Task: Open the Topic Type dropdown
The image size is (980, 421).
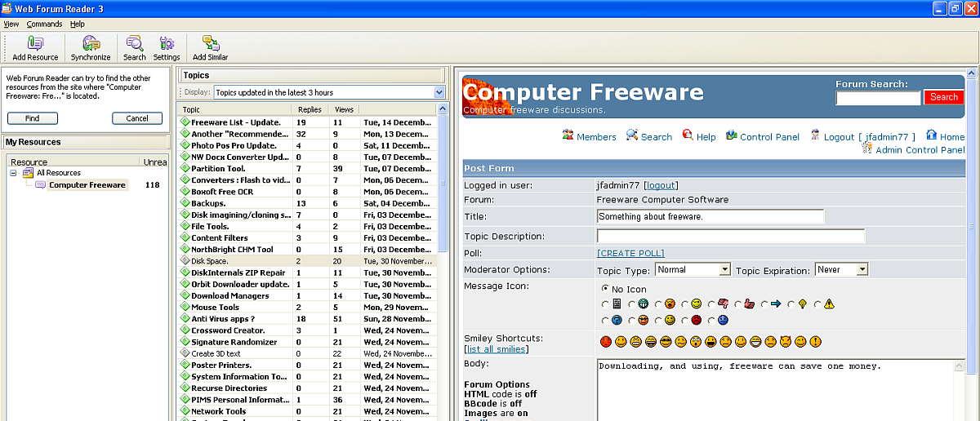Action: click(x=724, y=269)
